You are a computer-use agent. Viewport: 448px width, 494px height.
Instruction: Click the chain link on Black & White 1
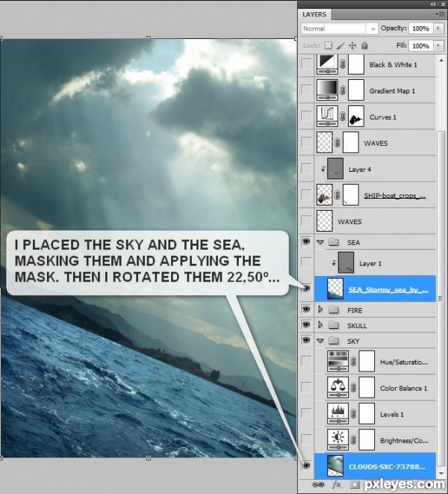[343, 64]
